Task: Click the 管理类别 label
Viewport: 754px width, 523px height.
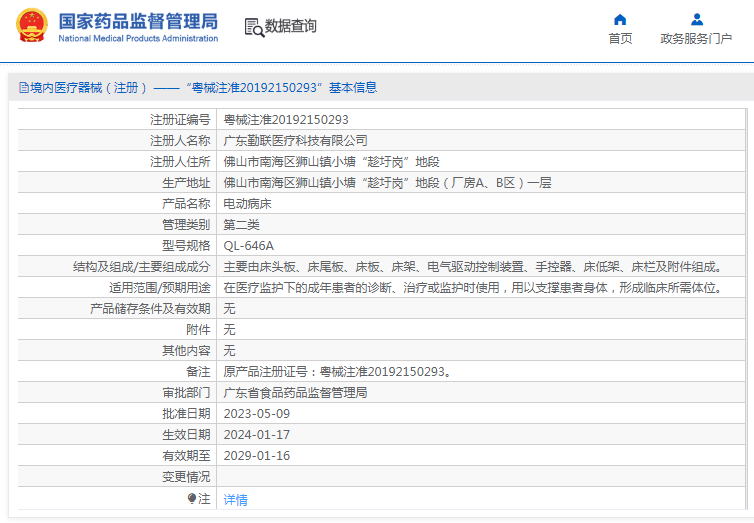Action: coord(186,225)
